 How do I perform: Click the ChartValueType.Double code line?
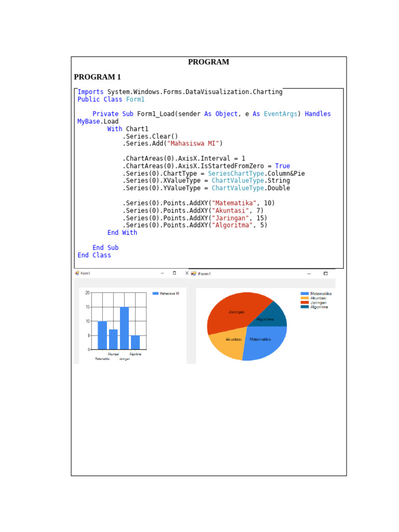click(206, 188)
